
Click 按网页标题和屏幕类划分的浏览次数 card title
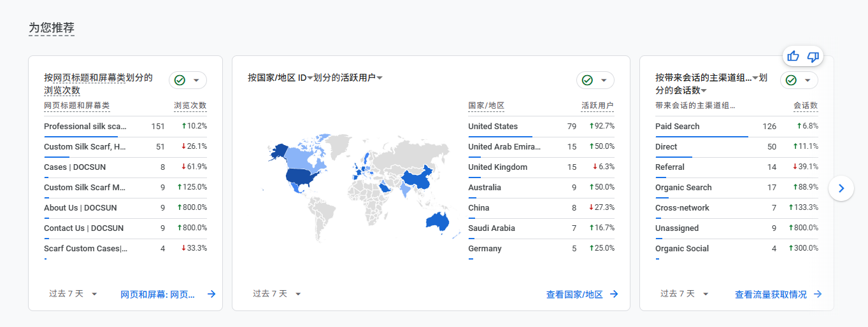point(99,84)
